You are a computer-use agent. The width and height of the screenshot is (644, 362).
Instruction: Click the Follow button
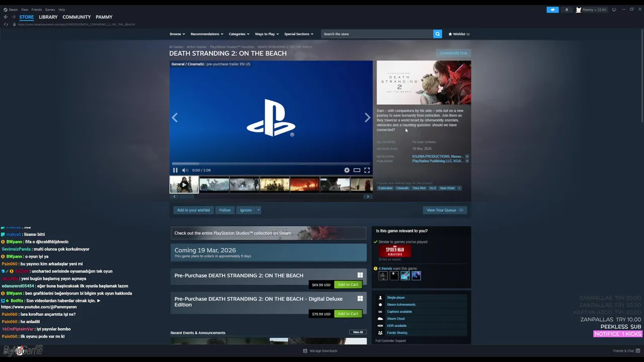pos(225,210)
